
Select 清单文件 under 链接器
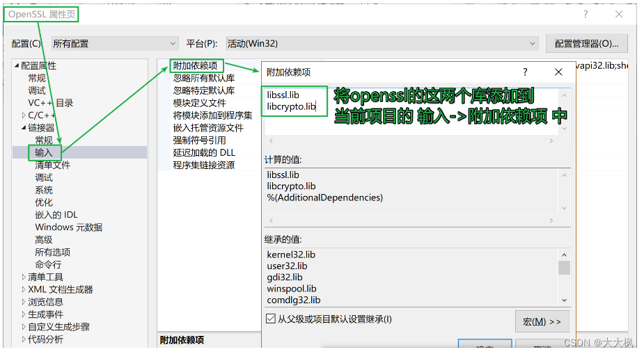[x=53, y=166]
